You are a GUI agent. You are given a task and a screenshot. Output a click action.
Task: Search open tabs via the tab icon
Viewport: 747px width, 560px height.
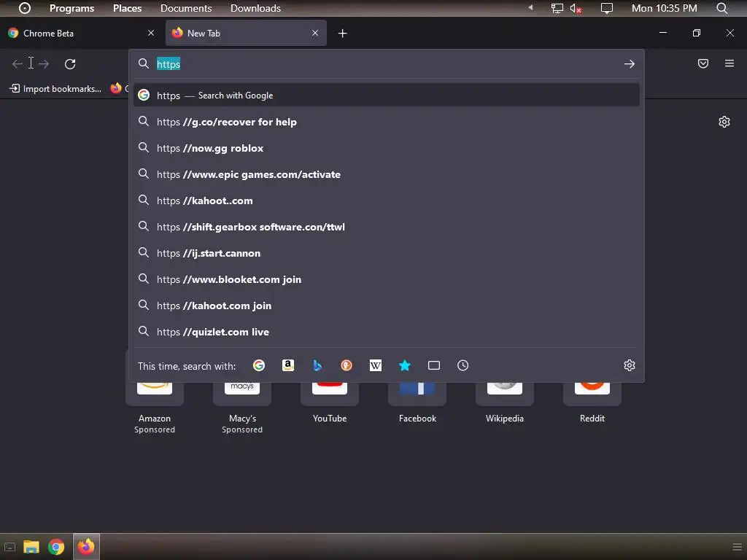coord(433,365)
